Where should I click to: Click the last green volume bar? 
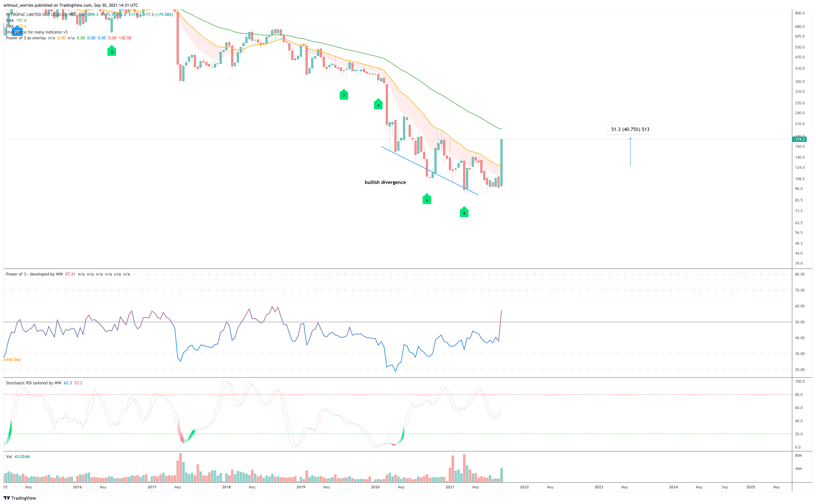click(501, 475)
